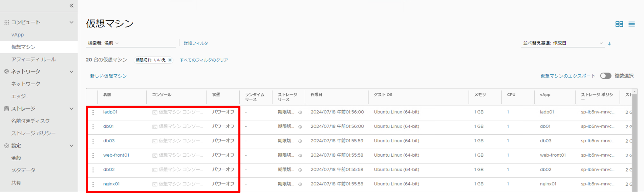The height and width of the screenshot is (193, 644).
Task: Open アフィニティ ルール page
Action: [34, 59]
